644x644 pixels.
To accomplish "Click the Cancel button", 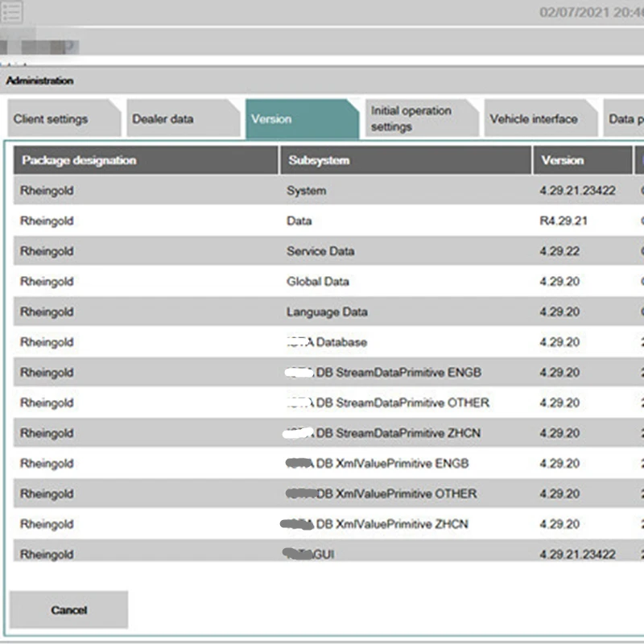I will (x=68, y=610).
